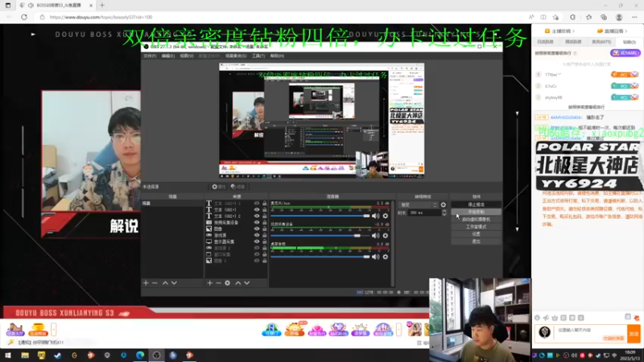Screen dimensions: 644x362
Task: Open Microsoft Edge taskbar icon
Action: coord(140,355)
